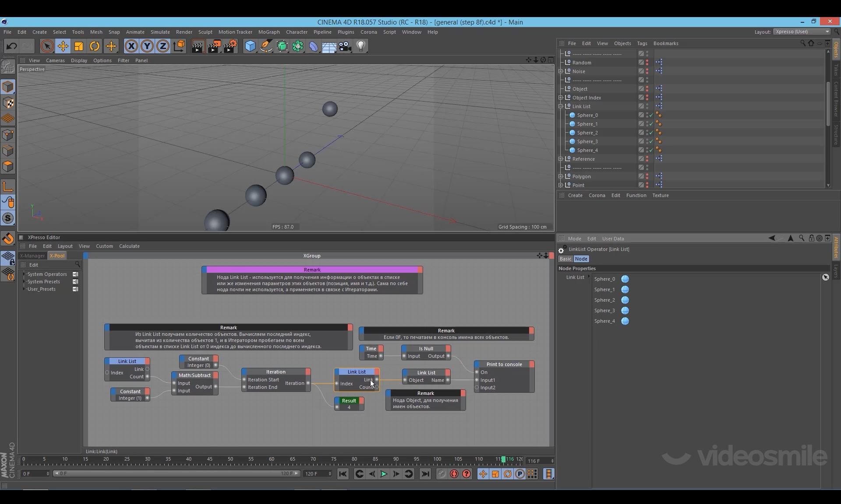This screenshot has height=504, width=841.
Task: Toggle X-axis lock icon
Action: point(131,46)
